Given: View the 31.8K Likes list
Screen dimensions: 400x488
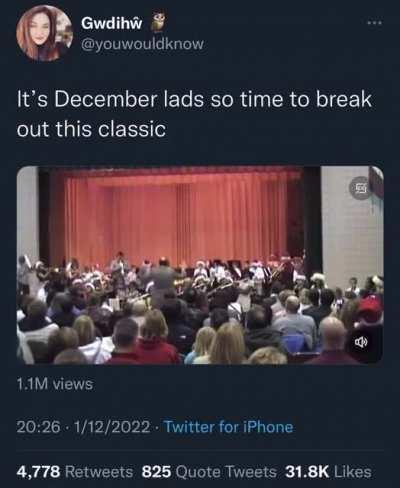Looking at the screenshot, I should tap(328, 472).
